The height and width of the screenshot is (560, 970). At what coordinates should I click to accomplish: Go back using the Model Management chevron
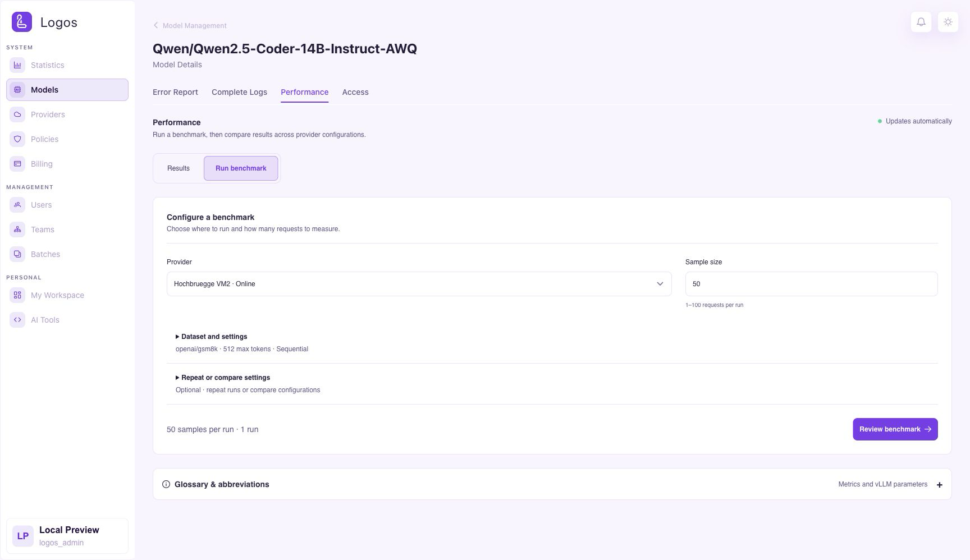(x=156, y=25)
